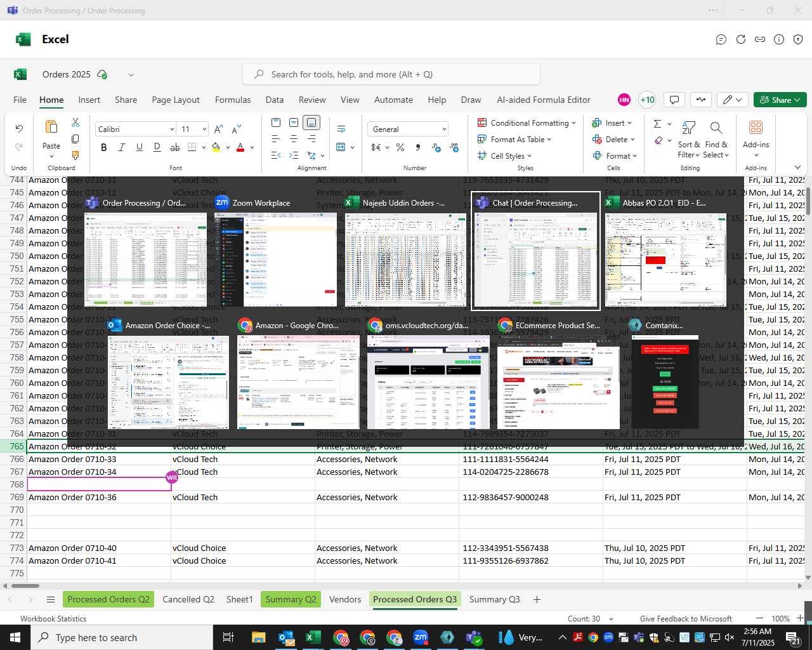Toggle Top Align alignment
This screenshot has width=812, height=650.
click(x=276, y=123)
